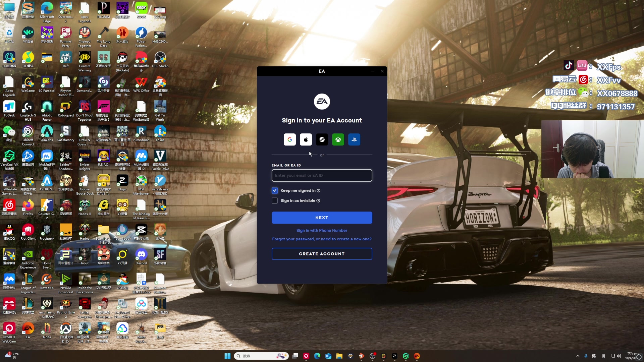Select OBSBOT WebCam desktop icon
Image resolution: width=644 pixels, height=362 pixels.
[x=9, y=333]
